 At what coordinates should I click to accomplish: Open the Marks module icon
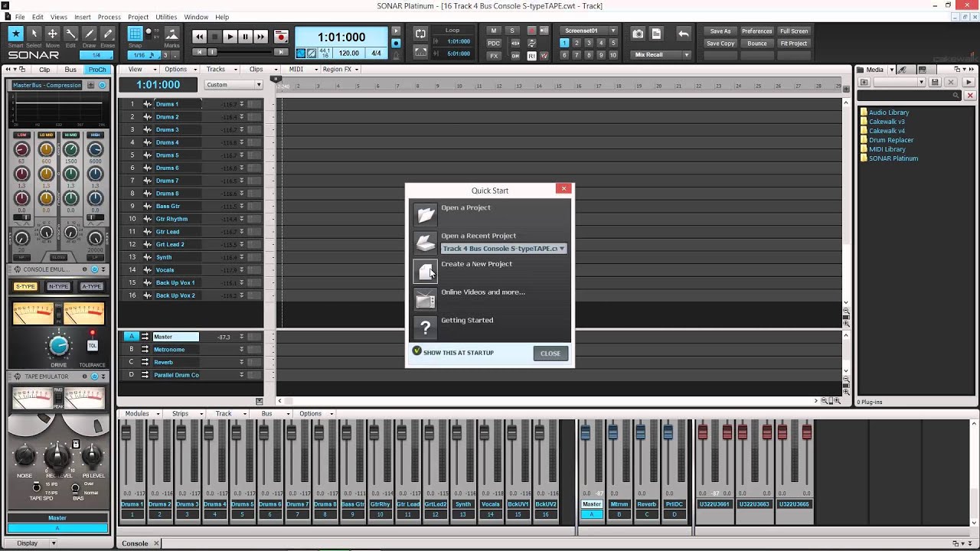click(171, 34)
